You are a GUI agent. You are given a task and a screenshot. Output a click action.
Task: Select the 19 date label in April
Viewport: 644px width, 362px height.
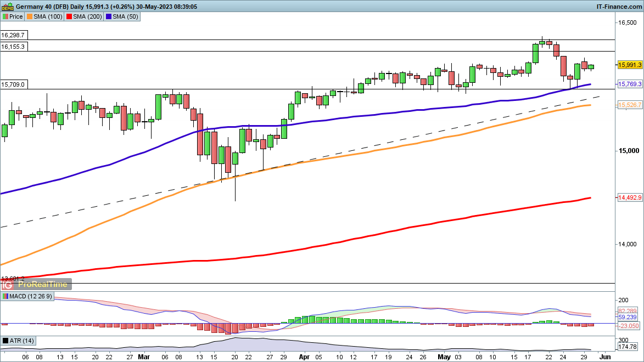click(388, 357)
